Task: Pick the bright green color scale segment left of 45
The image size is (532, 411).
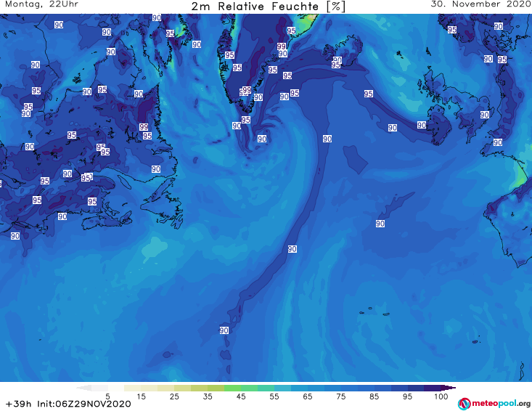Action: [232, 388]
